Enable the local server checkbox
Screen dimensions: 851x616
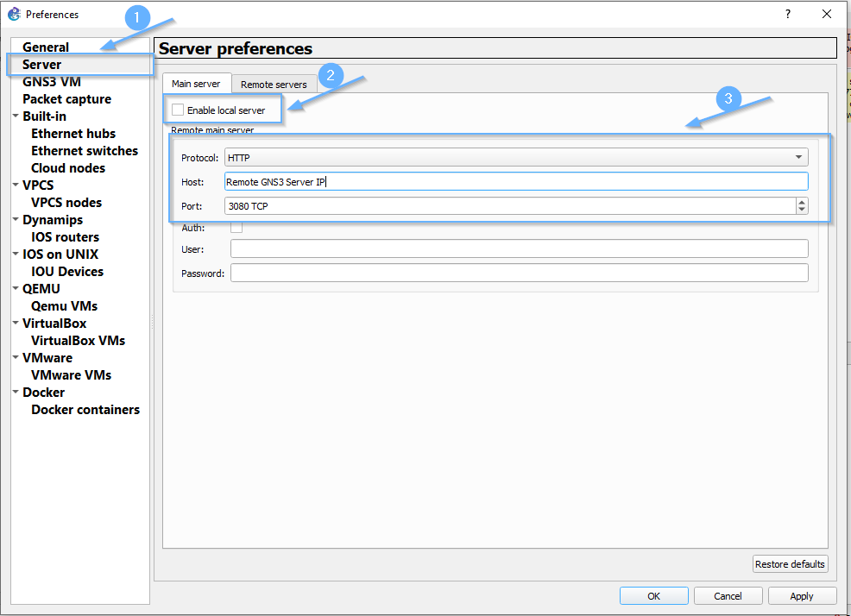[178, 110]
